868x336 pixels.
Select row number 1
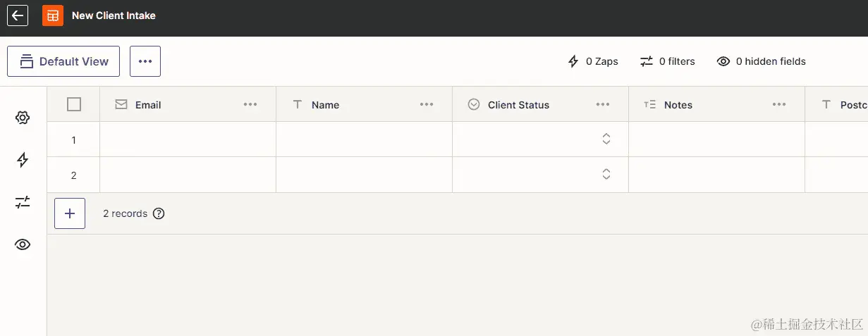73,139
